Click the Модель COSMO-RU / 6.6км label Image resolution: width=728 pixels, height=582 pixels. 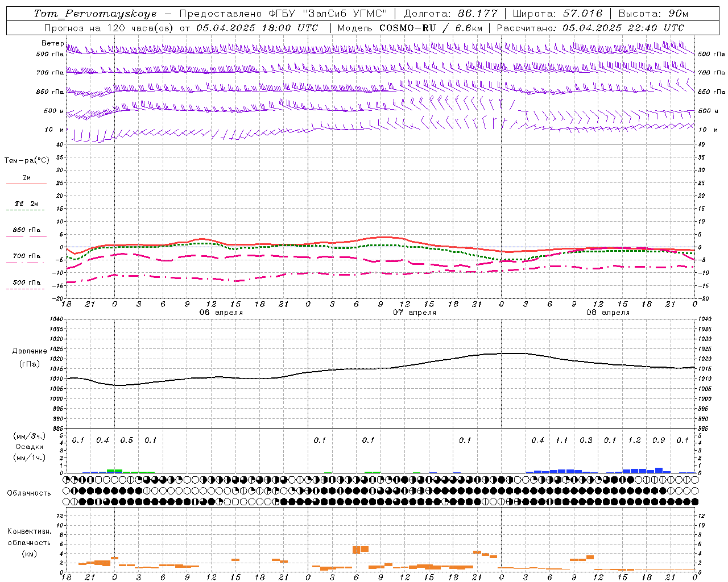[x=410, y=28]
